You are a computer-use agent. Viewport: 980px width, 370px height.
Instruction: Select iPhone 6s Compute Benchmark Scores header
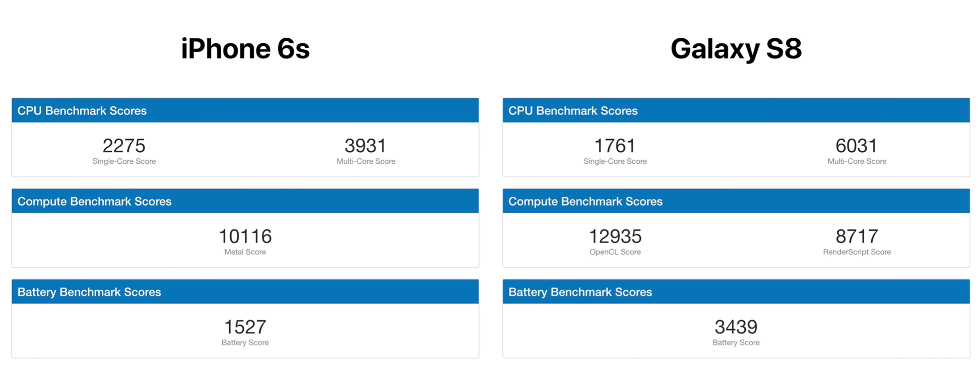[x=245, y=201]
